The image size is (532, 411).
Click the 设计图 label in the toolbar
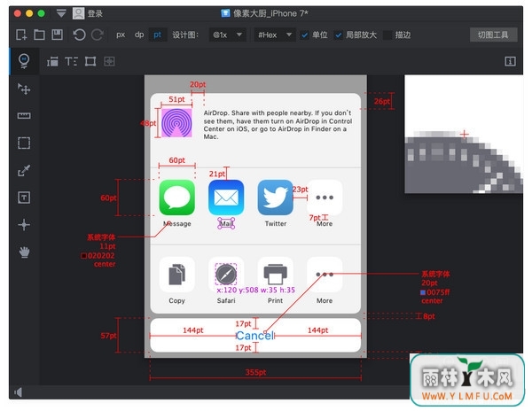[185, 35]
